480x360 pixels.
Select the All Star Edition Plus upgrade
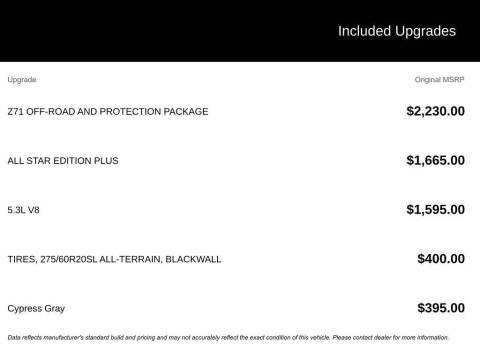point(63,161)
